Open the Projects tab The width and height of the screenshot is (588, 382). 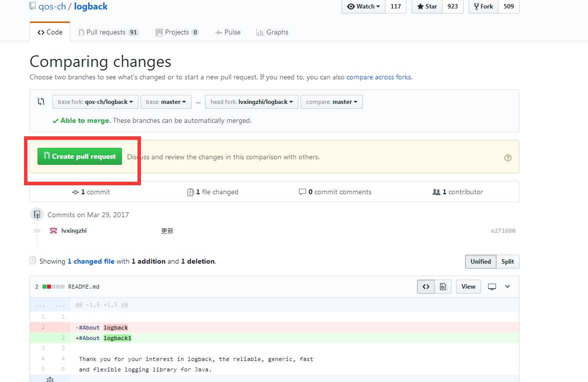177,32
